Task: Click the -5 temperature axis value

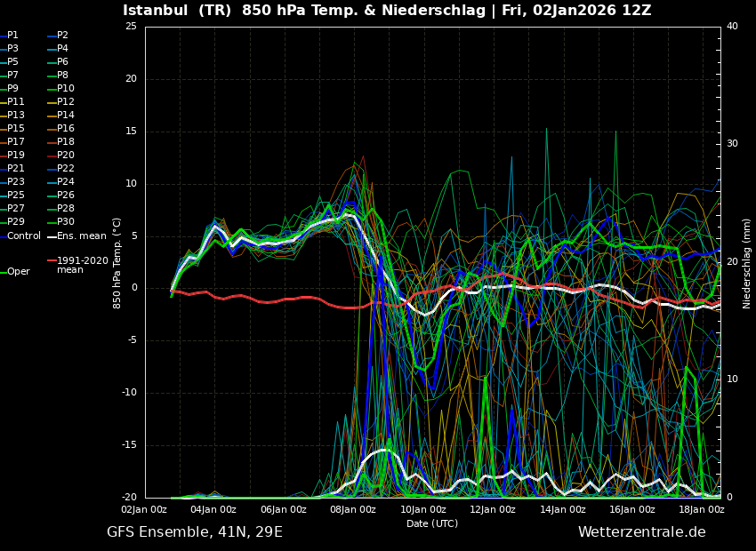Action: (133, 340)
